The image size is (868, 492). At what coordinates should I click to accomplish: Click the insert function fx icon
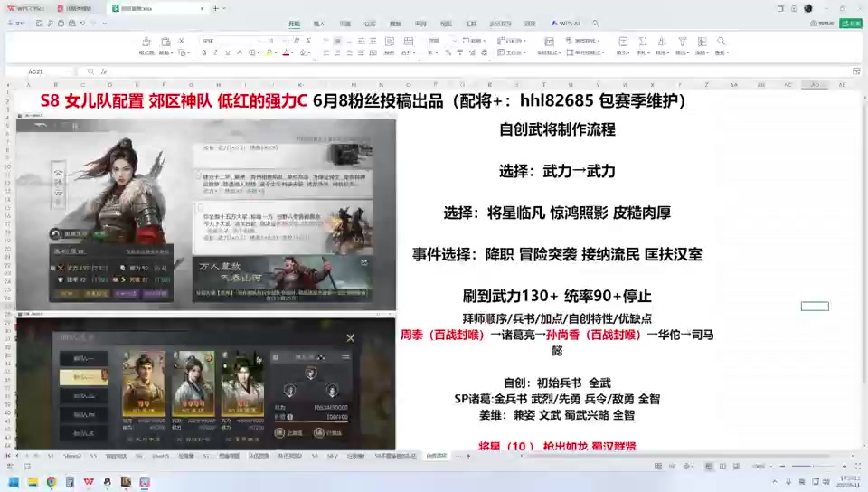[104, 71]
